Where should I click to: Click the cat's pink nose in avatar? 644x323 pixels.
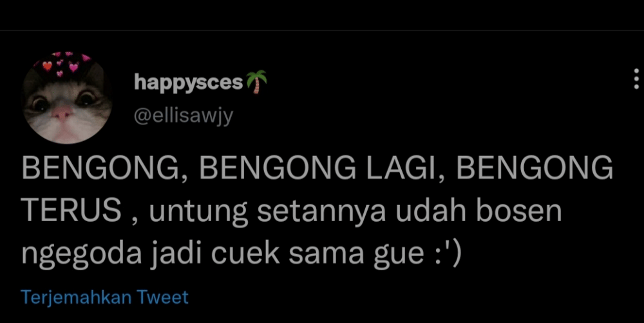coord(62,113)
